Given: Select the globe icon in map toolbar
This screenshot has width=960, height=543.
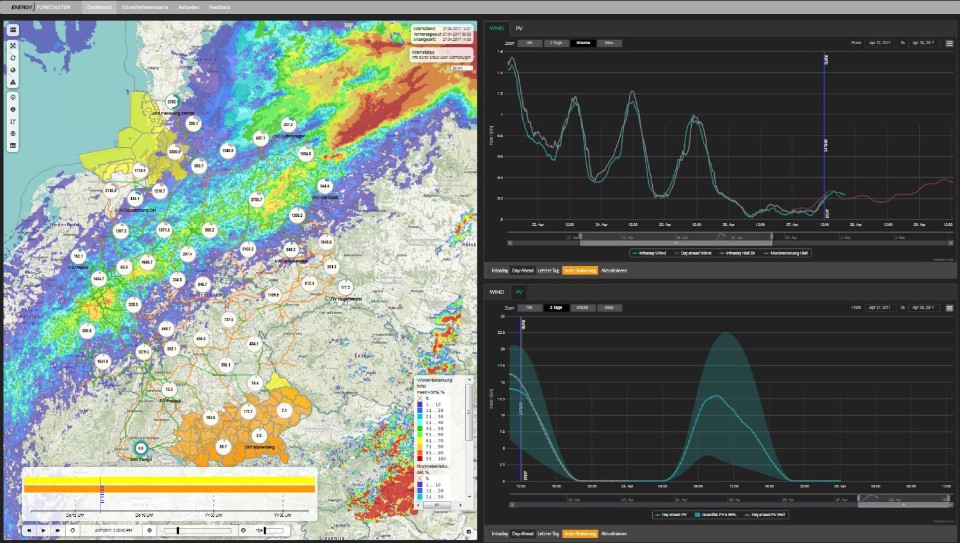Looking at the screenshot, I should 13,70.
